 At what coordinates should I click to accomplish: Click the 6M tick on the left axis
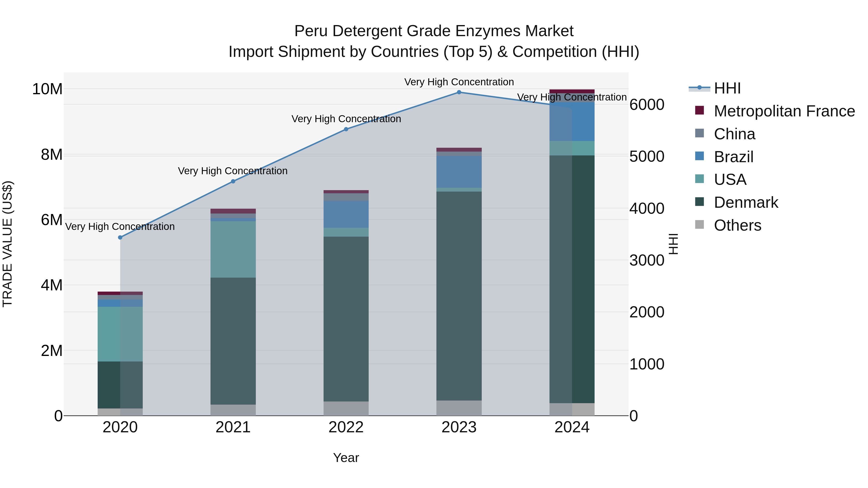[x=52, y=220]
